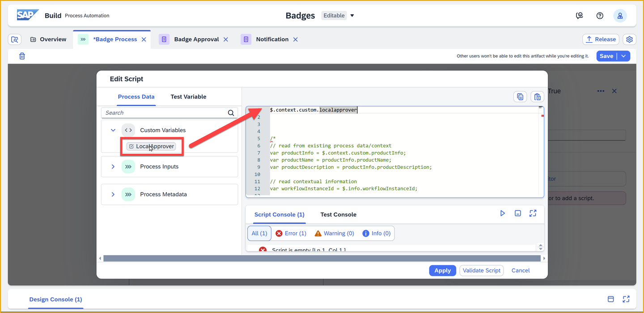644x313 pixels.
Task: Filter console by All (1)
Action: [x=259, y=233]
